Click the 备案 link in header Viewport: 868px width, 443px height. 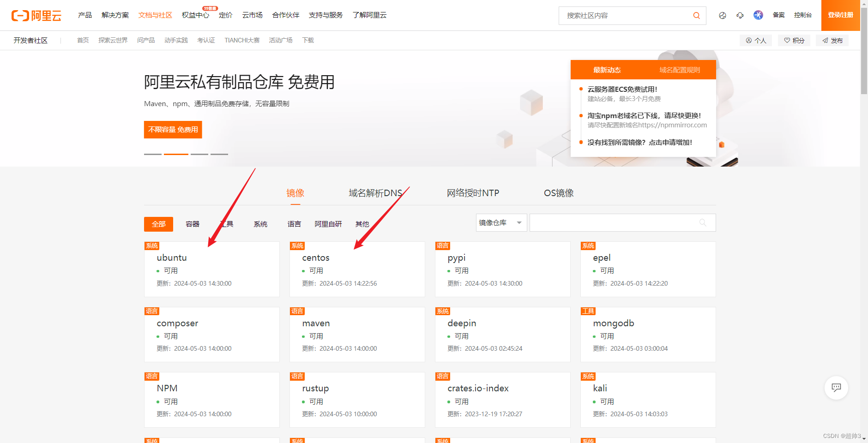[x=779, y=15]
